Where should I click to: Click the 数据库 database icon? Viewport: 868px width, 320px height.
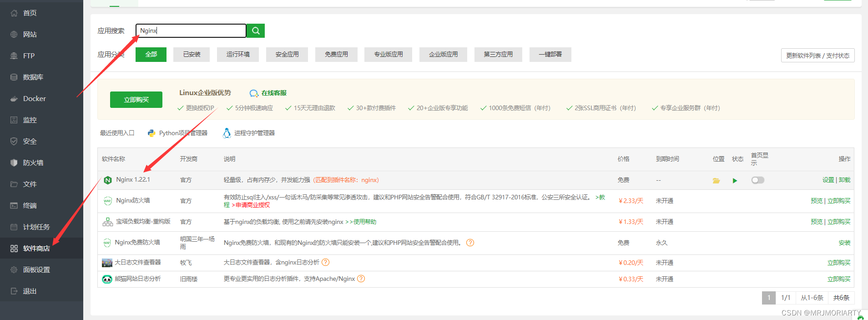click(14, 77)
